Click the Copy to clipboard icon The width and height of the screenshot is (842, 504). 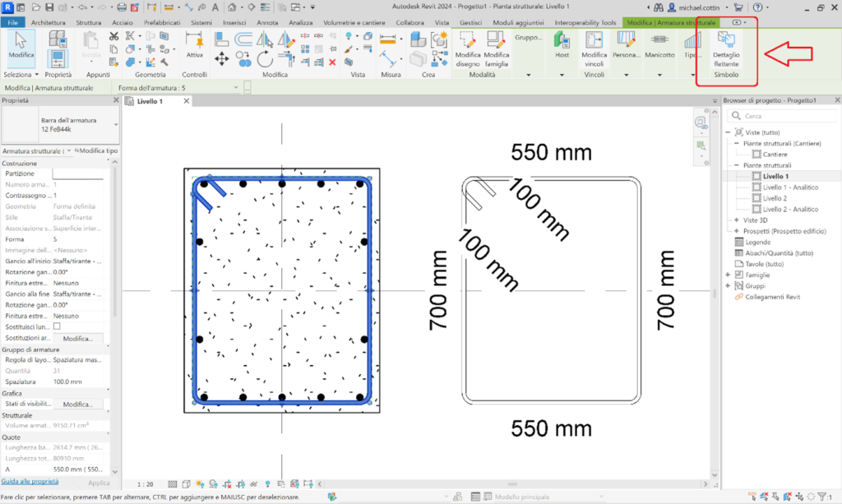[x=113, y=49]
